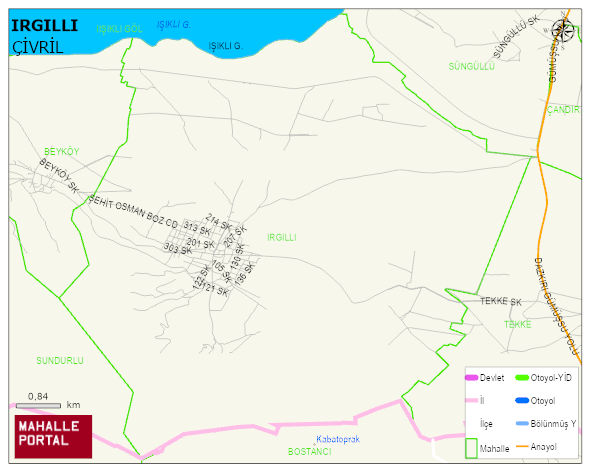Click the green Mahalle legend rectangle
591x472 pixels.
[x=471, y=448]
